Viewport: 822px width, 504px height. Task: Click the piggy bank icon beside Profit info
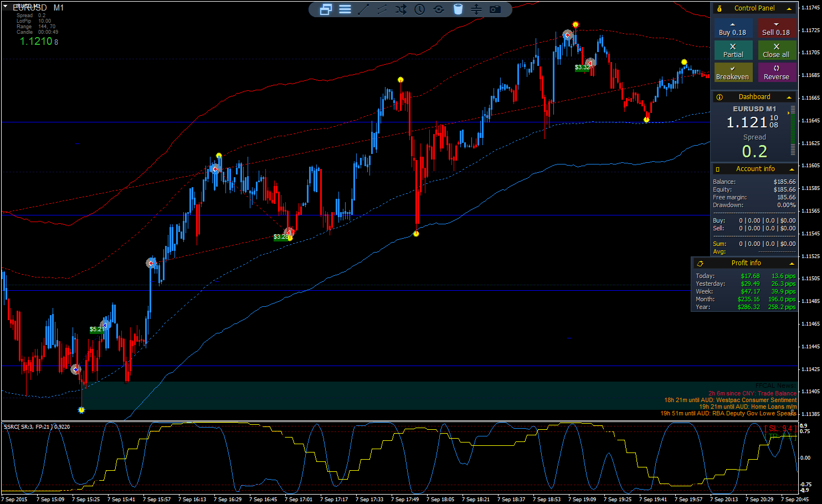700,264
